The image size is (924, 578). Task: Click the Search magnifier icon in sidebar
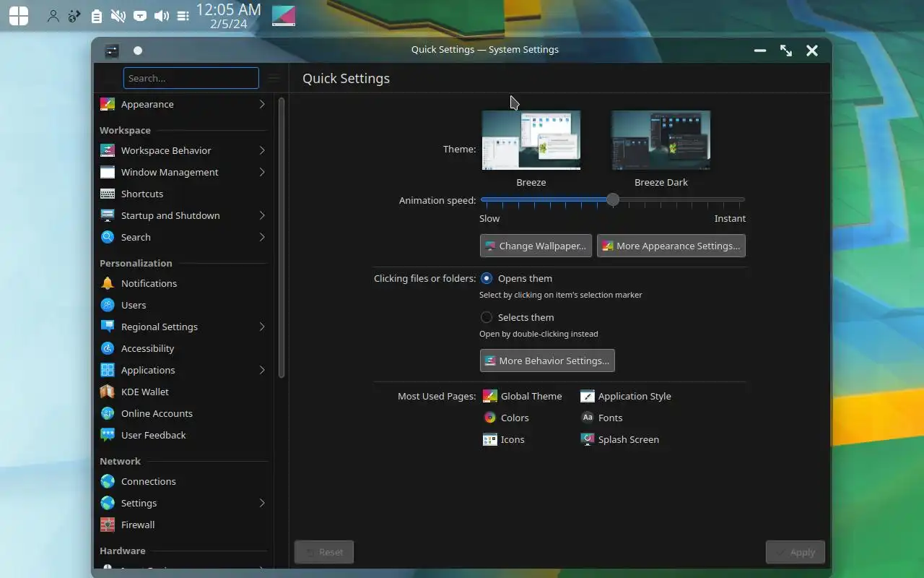(108, 237)
